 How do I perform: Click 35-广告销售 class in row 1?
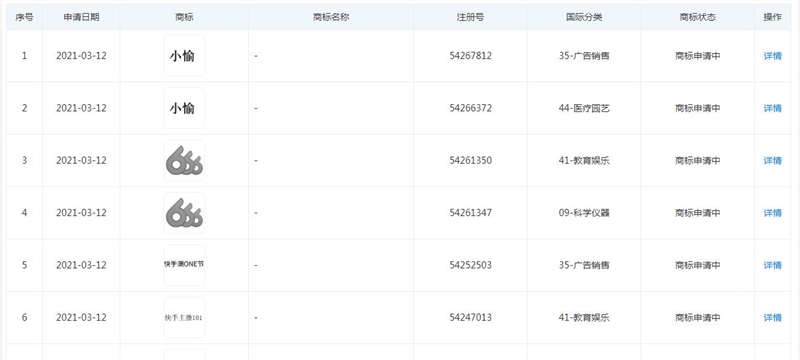(x=584, y=56)
